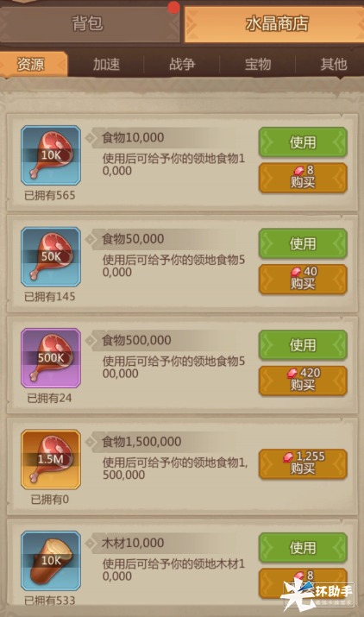Tap the 50K food item icon
The height and width of the screenshot is (617, 364).
coord(51,256)
